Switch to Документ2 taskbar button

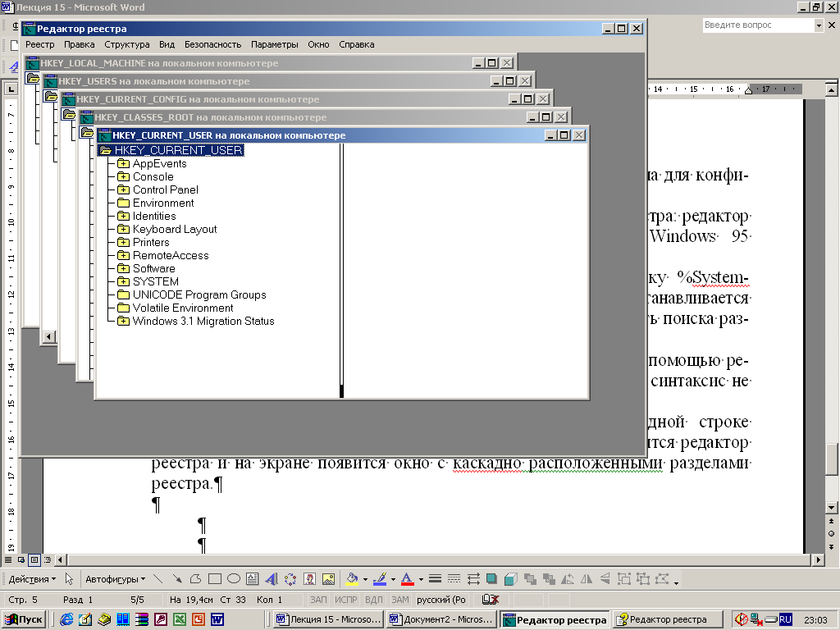coord(441,619)
